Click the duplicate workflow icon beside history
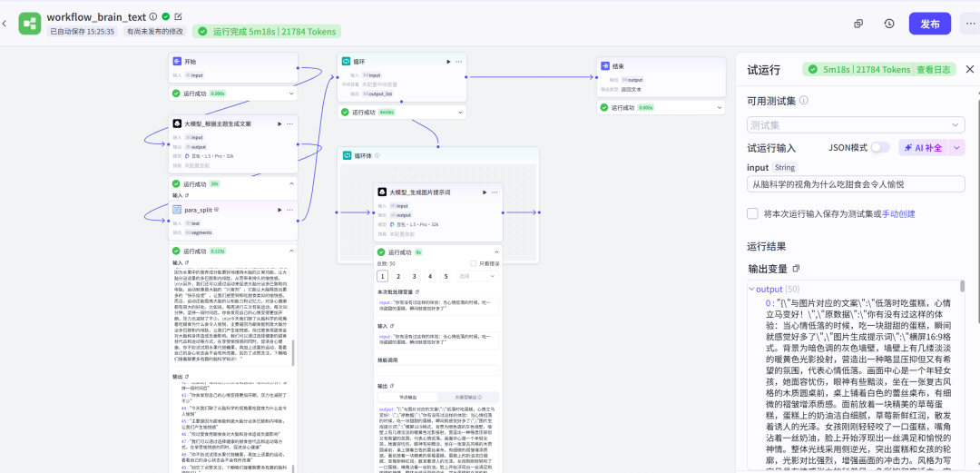The height and width of the screenshot is (473, 980). (x=858, y=24)
